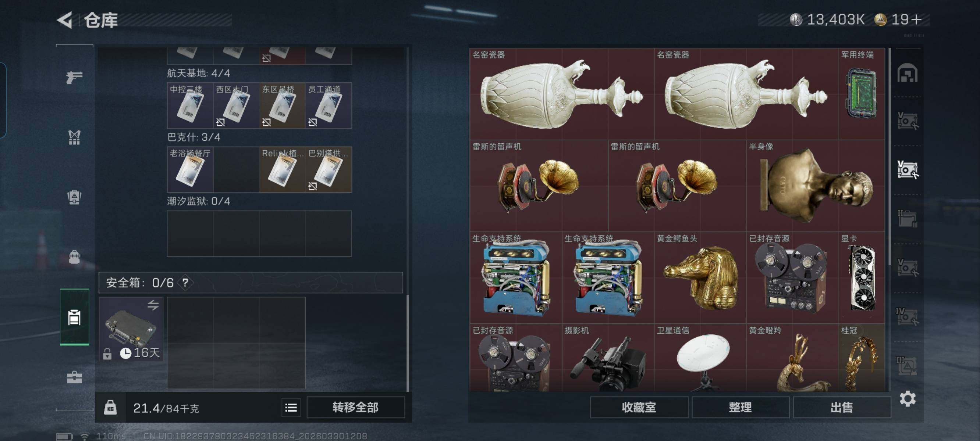
Task: Click the back arrow next to 仓库
Action: (65, 20)
